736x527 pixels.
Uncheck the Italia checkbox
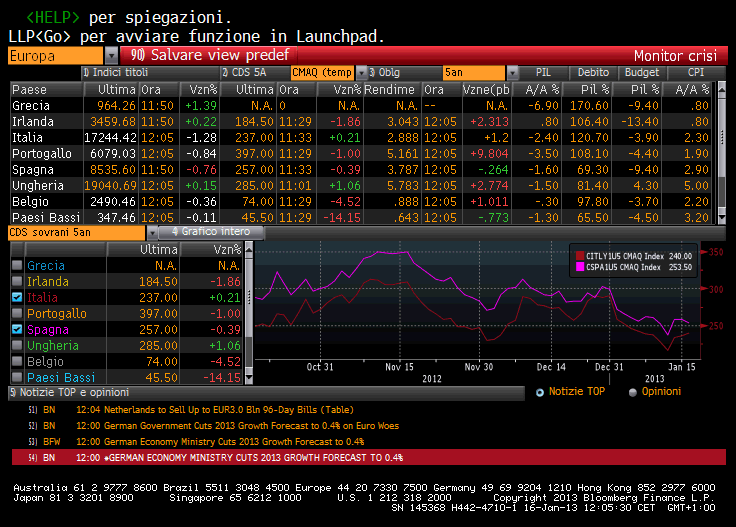(17, 298)
